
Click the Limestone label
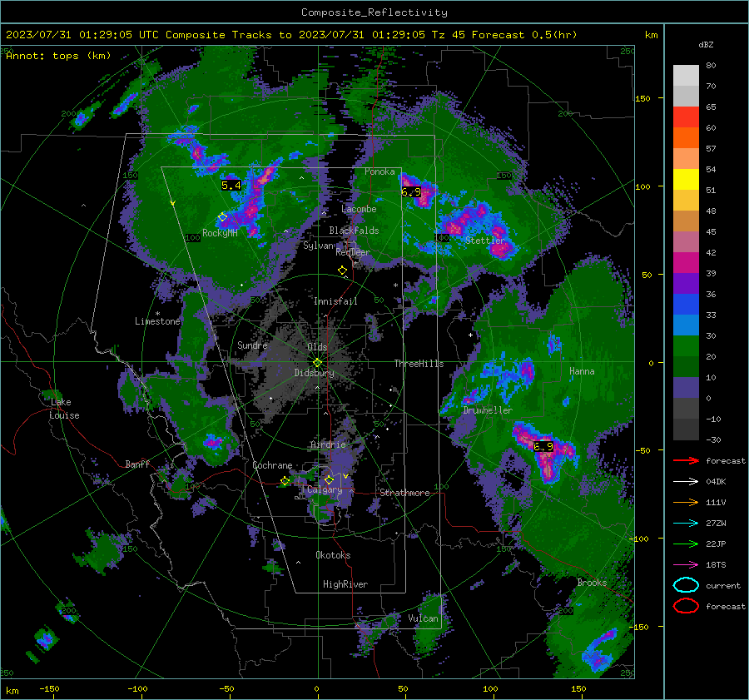click(x=157, y=321)
